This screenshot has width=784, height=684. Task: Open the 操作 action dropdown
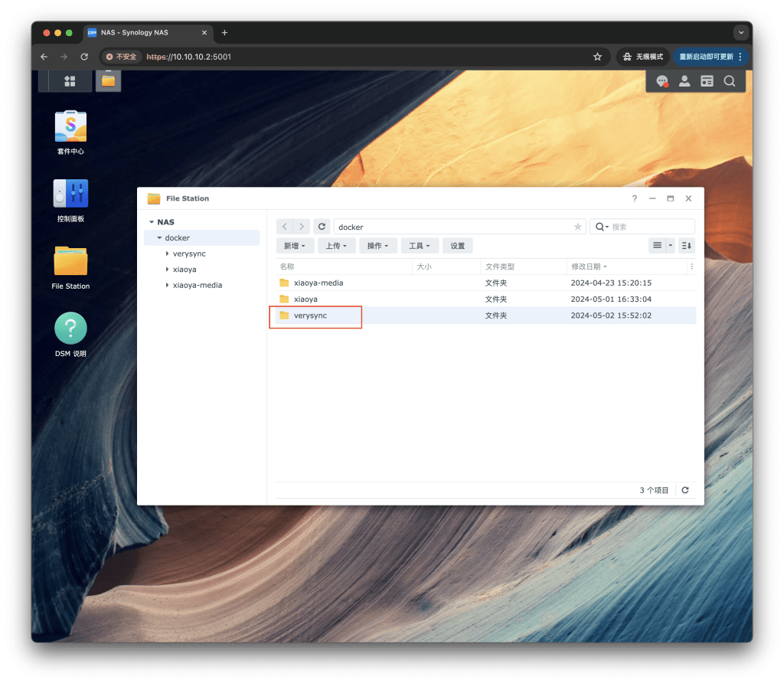pyautogui.click(x=377, y=246)
